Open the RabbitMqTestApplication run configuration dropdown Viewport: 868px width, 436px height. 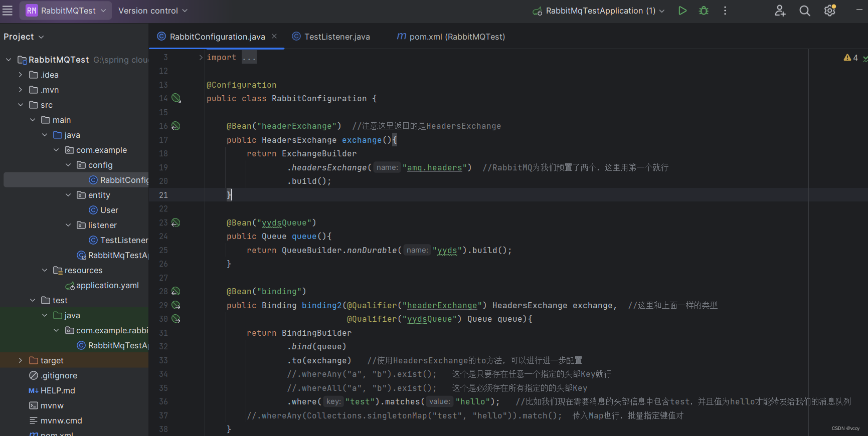[599, 11]
